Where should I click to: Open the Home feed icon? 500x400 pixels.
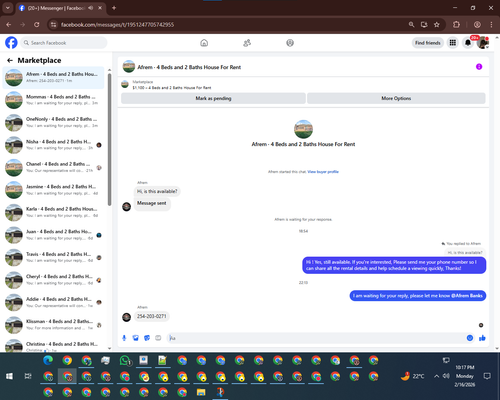(x=204, y=43)
